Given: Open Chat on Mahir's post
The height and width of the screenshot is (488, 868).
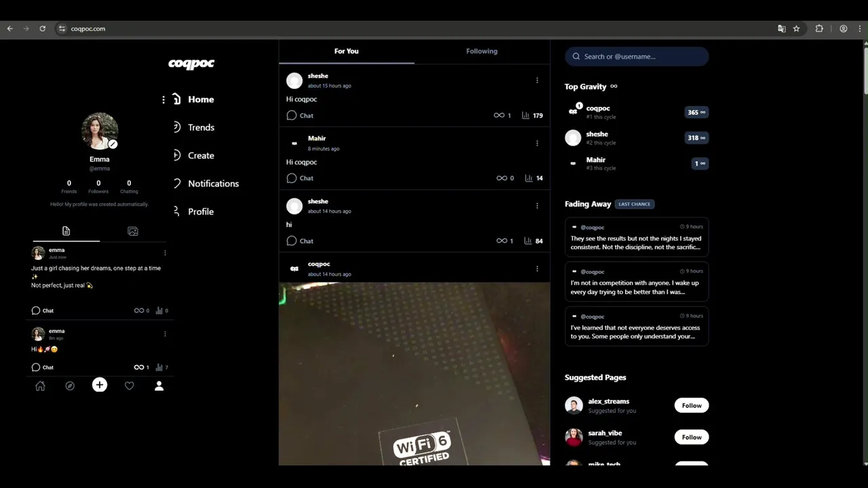Looking at the screenshot, I should coord(300,178).
